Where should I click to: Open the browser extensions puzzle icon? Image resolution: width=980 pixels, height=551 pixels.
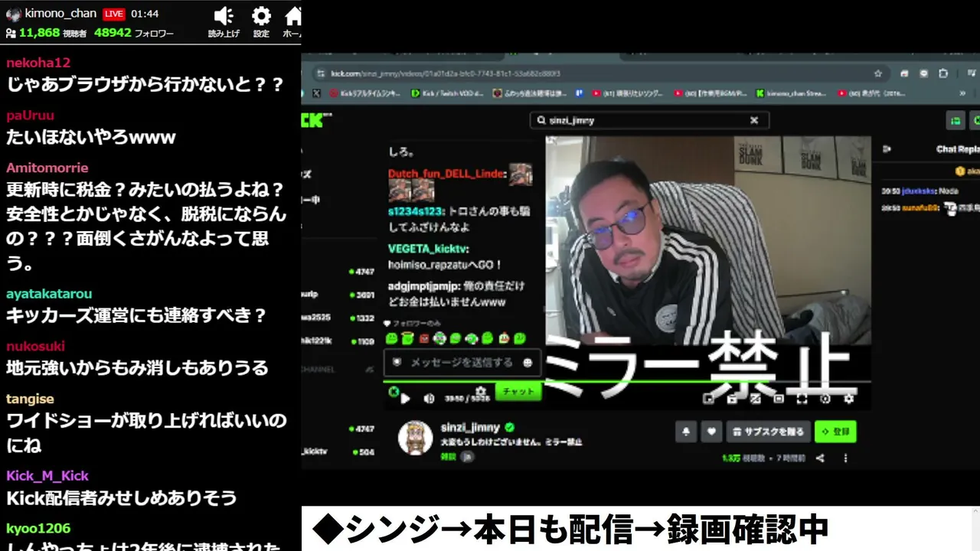[x=943, y=73]
